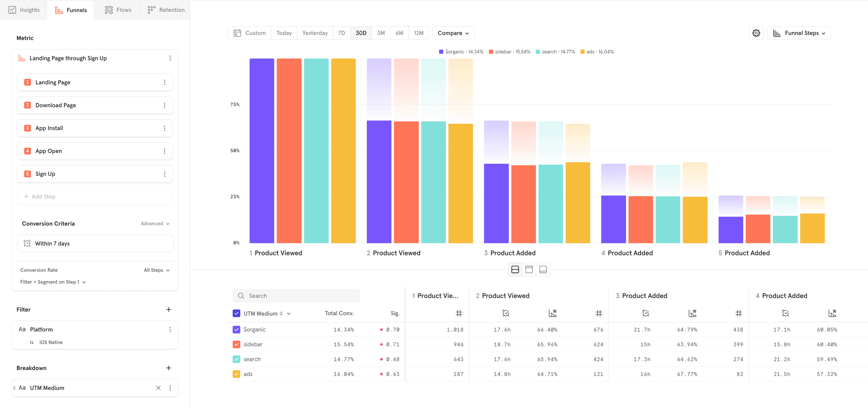
Task: Switch to the Retention tab
Action: coord(166,10)
